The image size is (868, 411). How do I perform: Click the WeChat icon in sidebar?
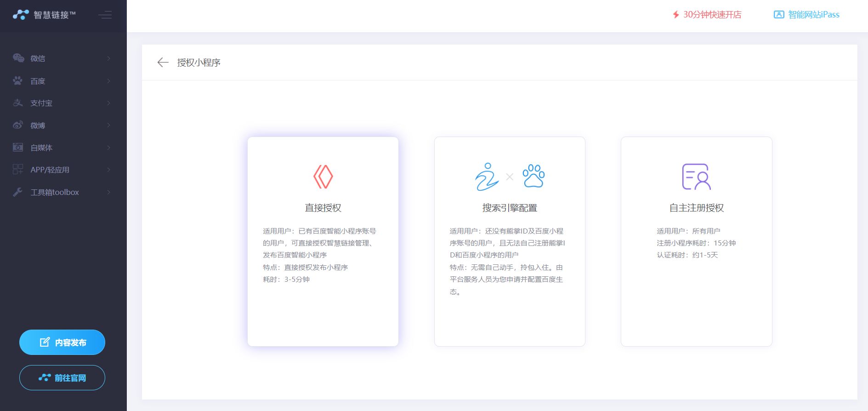coord(18,58)
